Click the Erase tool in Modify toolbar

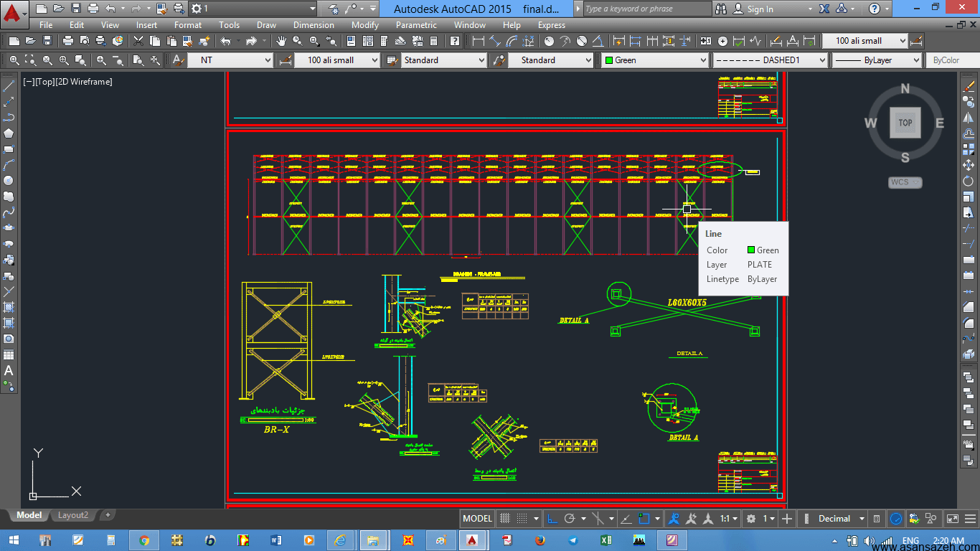click(969, 86)
